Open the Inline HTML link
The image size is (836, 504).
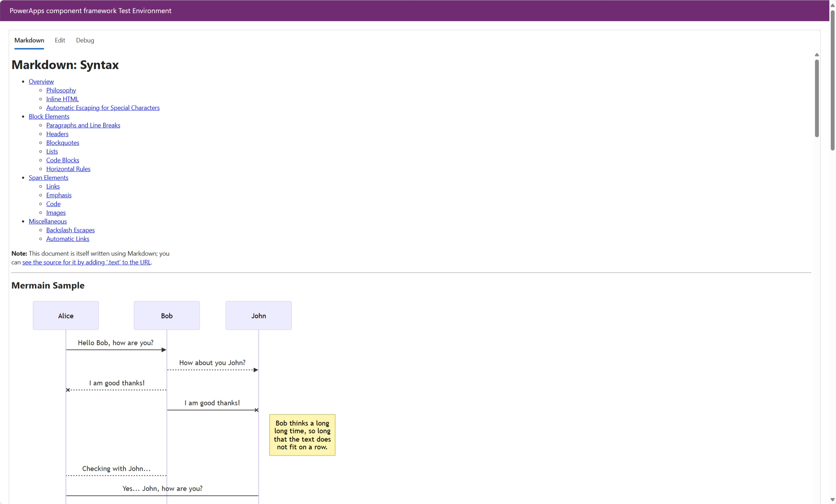[x=62, y=99]
